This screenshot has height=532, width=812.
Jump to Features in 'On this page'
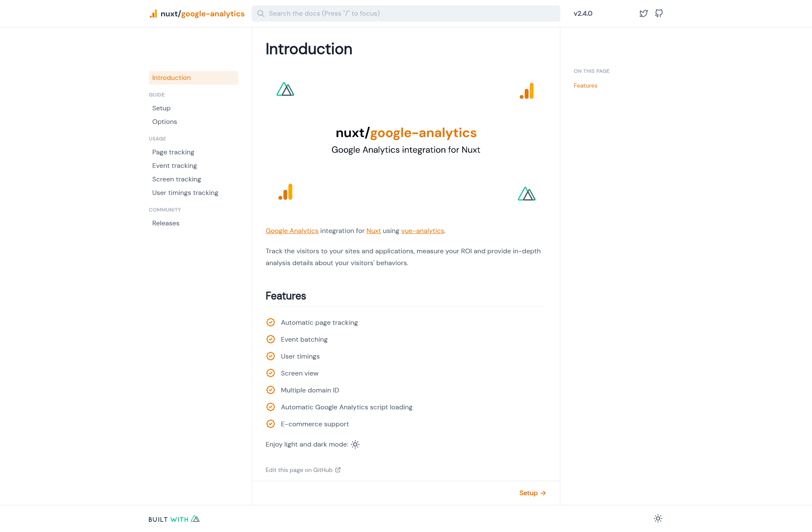(x=585, y=86)
